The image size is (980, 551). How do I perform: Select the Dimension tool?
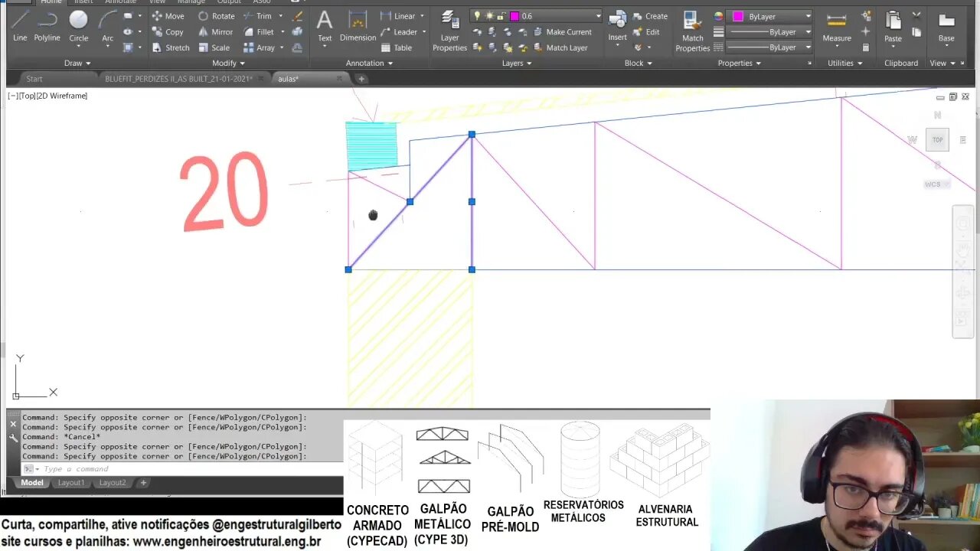pos(358,26)
